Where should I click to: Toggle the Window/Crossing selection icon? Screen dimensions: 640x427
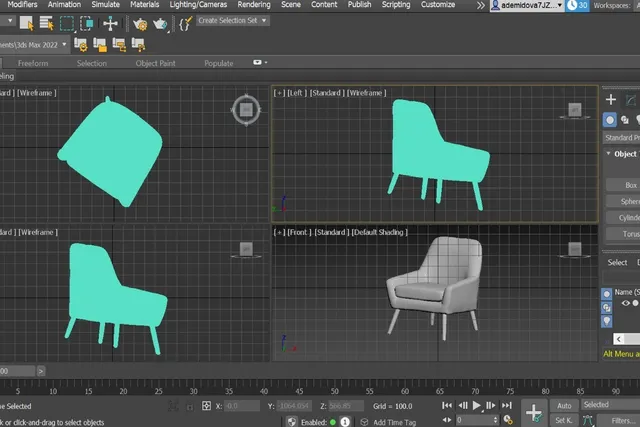[x=87, y=23]
